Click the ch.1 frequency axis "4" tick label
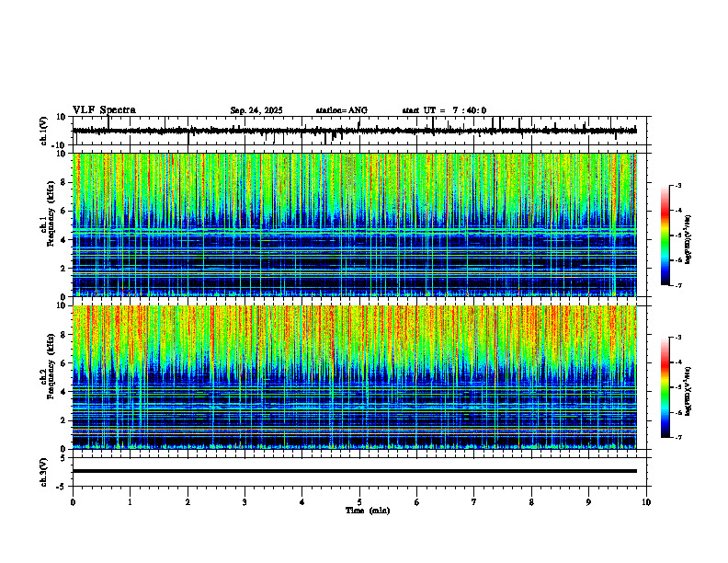The width and height of the screenshot is (728, 563). [64, 240]
